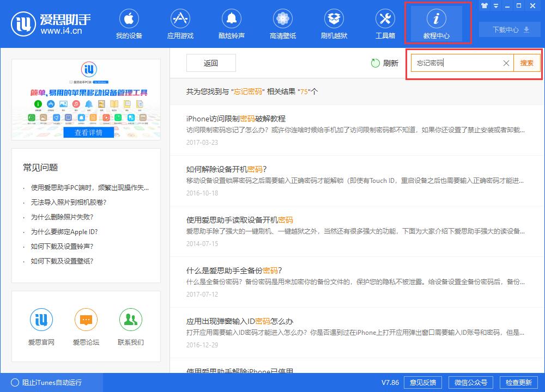Viewport: 545px width, 392px height.
Task: Open FAQ 如何下载及设置壁纸?
Action: click(62, 261)
